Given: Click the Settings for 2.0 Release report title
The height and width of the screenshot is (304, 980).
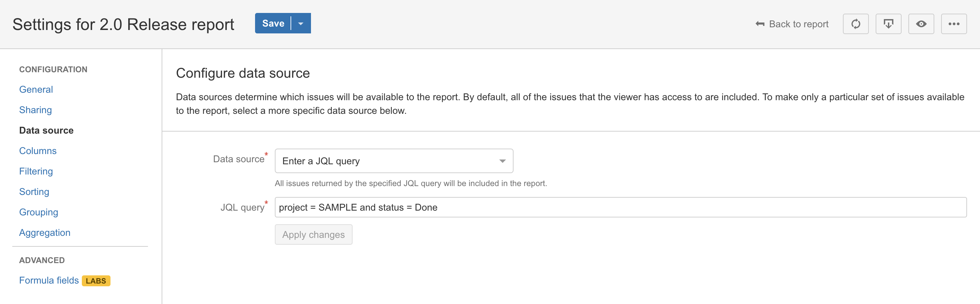Looking at the screenshot, I should pos(123,24).
